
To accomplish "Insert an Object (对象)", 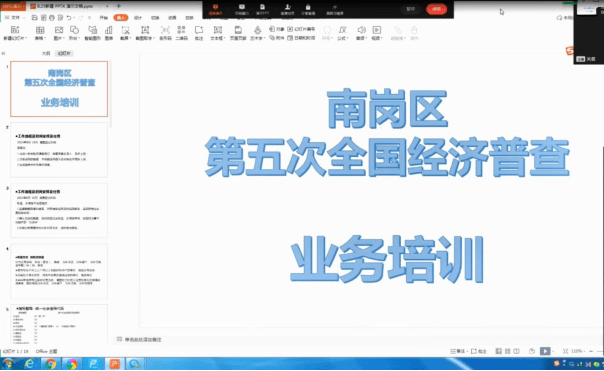I will tap(277, 29).
